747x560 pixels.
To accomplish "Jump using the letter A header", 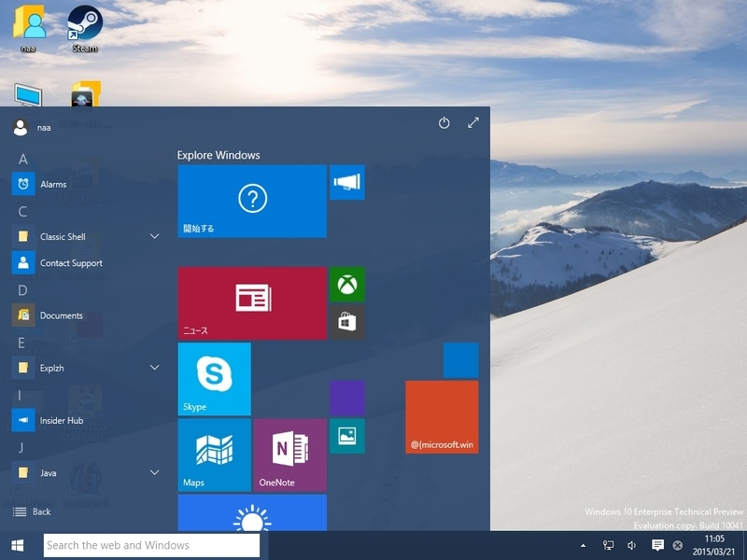I will (x=22, y=159).
